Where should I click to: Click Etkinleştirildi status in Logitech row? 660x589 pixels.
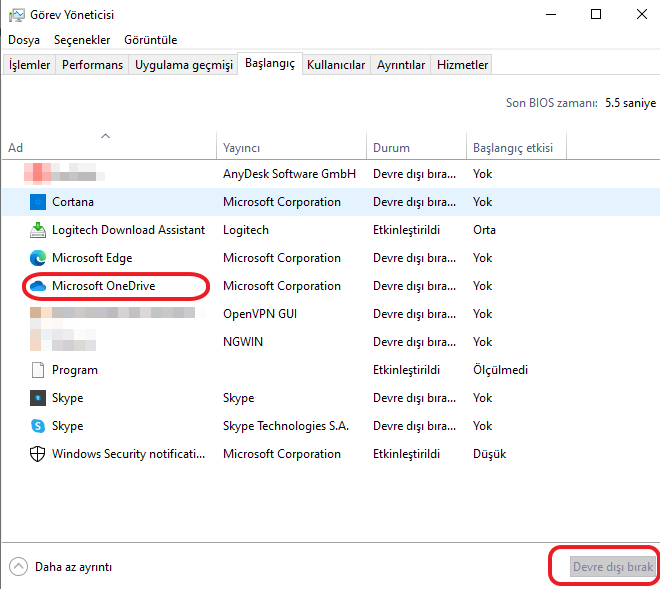click(407, 230)
